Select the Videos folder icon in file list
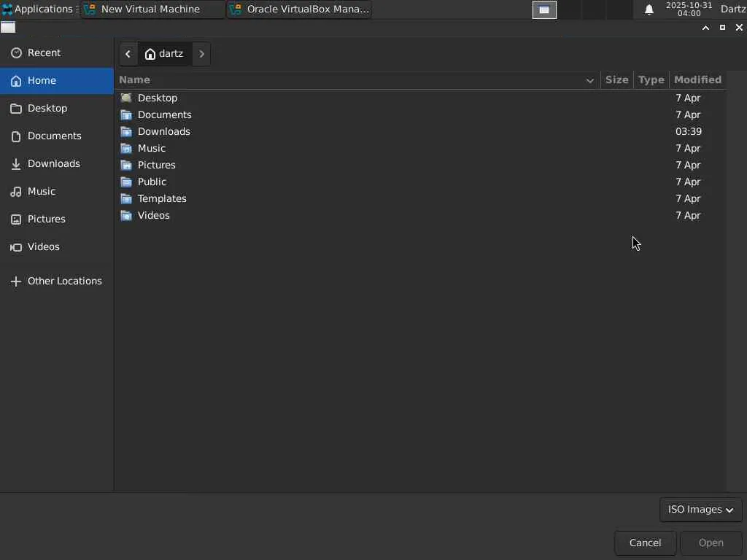The height and width of the screenshot is (560, 747). click(126, 215)
